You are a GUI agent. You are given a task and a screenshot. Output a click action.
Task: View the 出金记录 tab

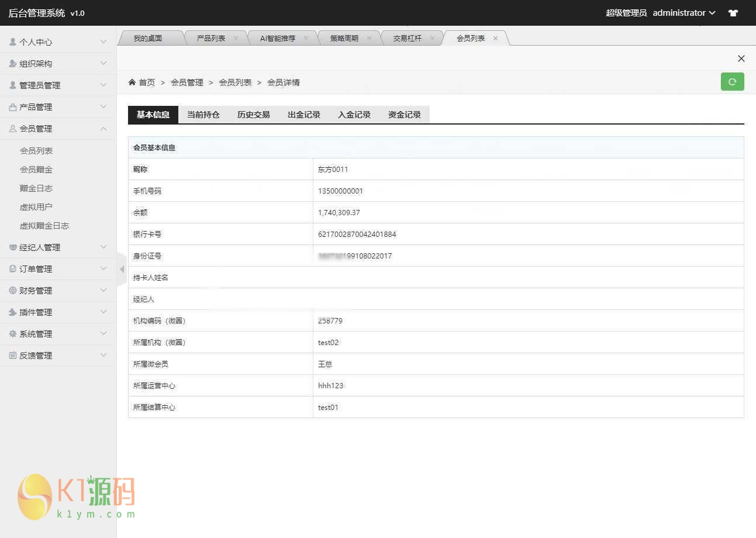coord(303,115)
